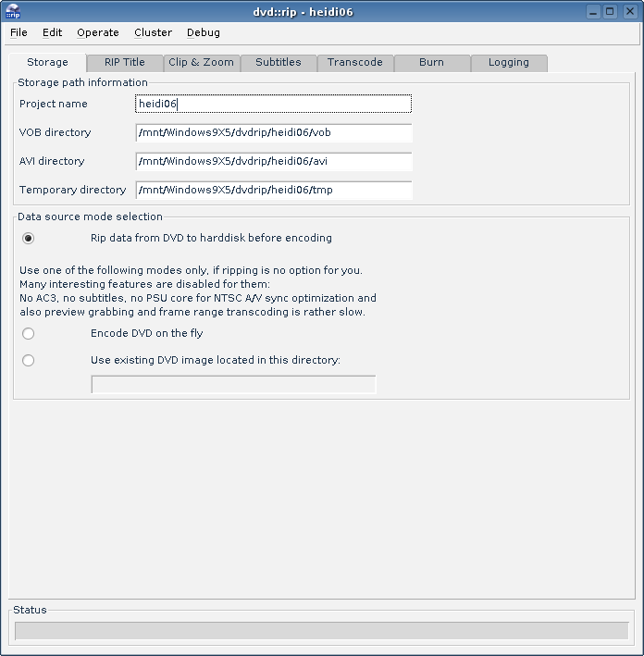Screen dimensions: 644x656
Task: Open the Debug menu
Action: click(x=204, y=32)
